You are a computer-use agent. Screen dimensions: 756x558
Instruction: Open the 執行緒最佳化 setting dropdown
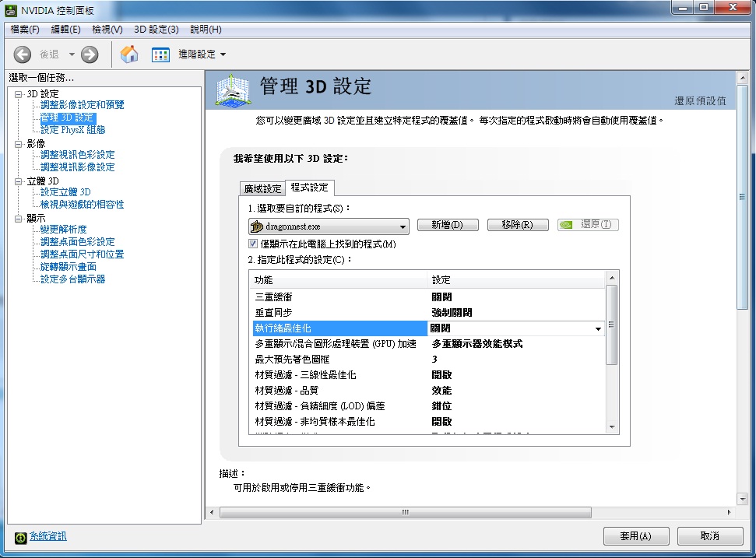pyautogui.click(x=598, y=328)
